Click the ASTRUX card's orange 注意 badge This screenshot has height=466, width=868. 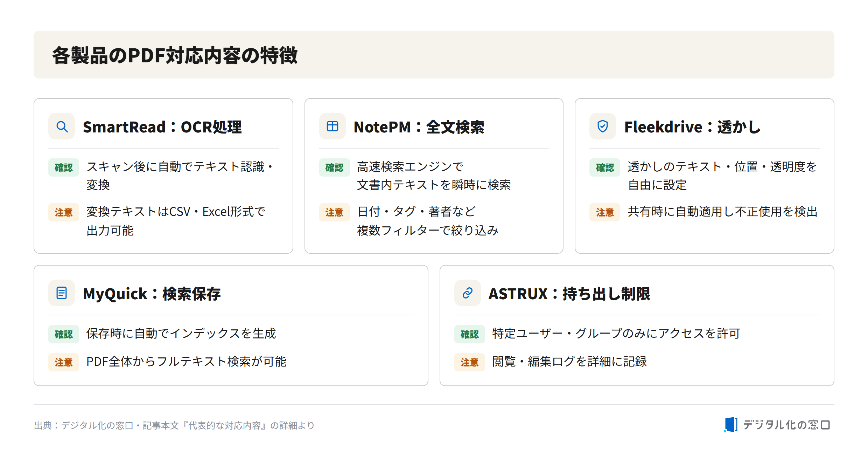(x=469, y=362)
